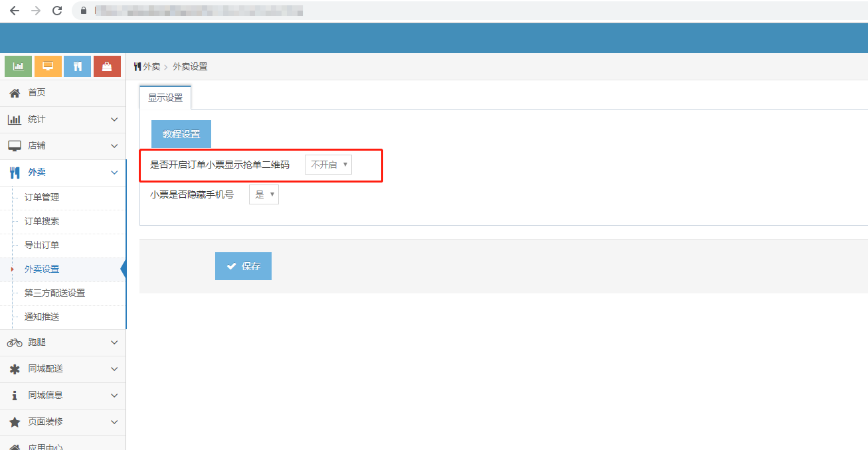Click the red shopping bag shortcut icon
The width and height of the screenshot is (868, 450).
(107, 66)
